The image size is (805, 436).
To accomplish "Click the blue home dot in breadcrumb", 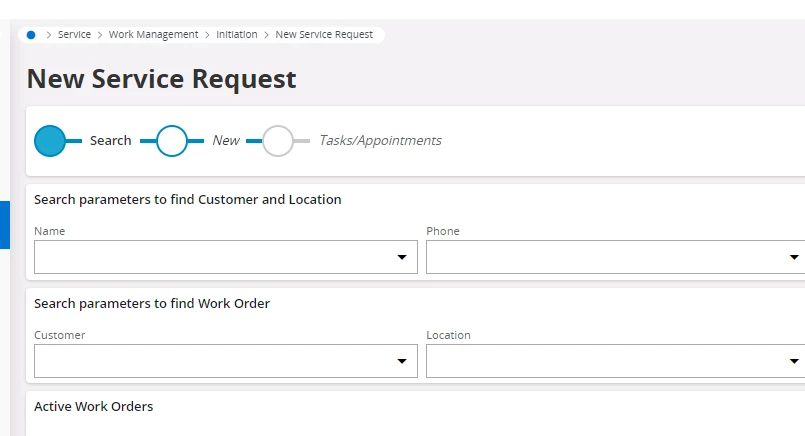I will coord(31,35).
